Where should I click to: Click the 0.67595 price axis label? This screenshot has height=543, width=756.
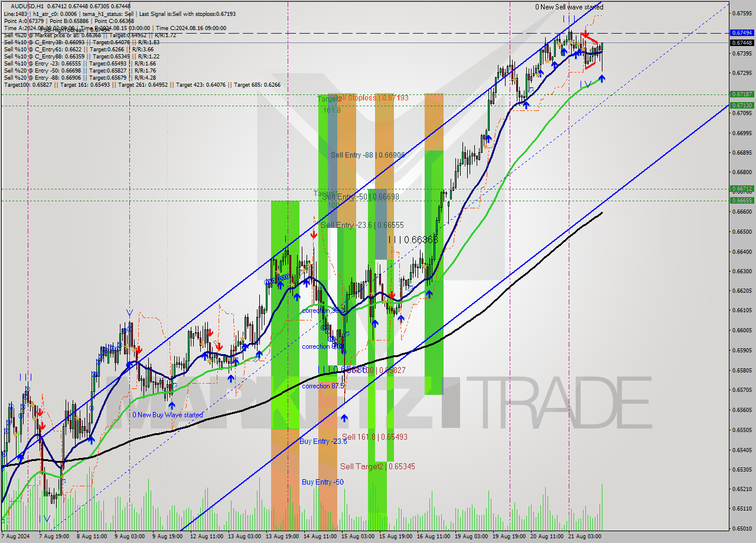(742, 13)
